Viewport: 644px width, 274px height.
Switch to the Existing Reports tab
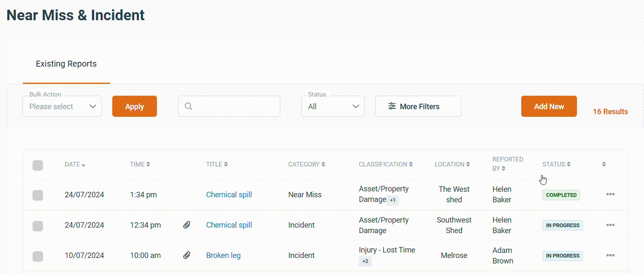(x=66, y=64)
